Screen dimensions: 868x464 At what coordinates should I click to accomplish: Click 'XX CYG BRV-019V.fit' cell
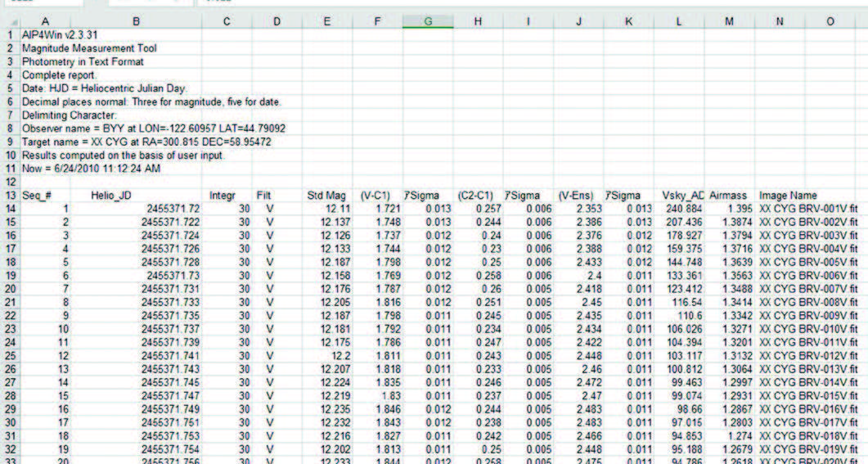point(808,449)
